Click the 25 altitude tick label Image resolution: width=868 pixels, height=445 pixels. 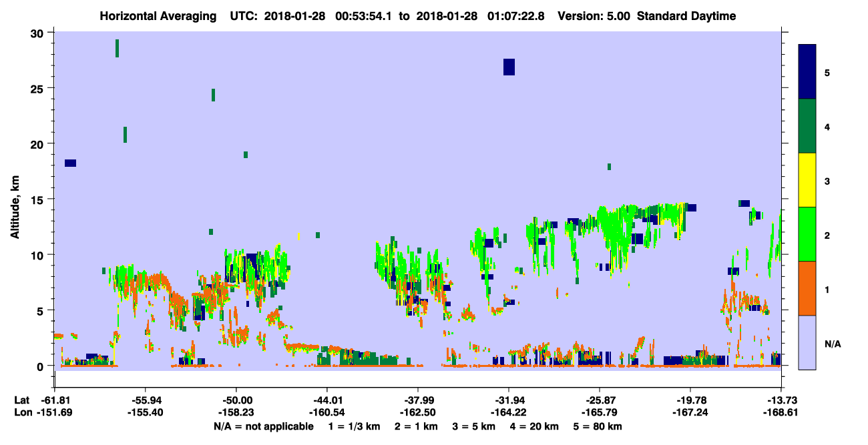tap(38, 89)
